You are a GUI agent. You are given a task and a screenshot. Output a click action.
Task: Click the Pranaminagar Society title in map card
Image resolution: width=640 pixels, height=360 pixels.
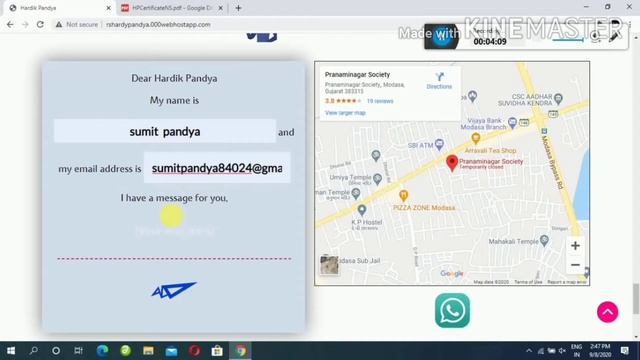357,74
